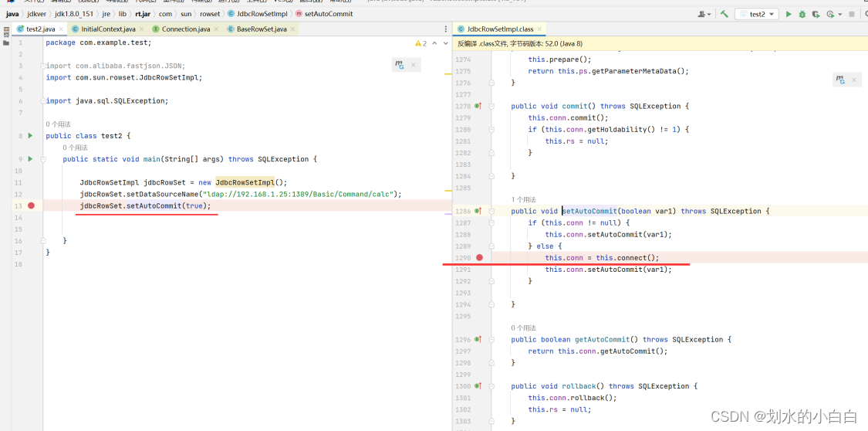Click '1 个用法' hint above setAutoCommit

(523, 199)
